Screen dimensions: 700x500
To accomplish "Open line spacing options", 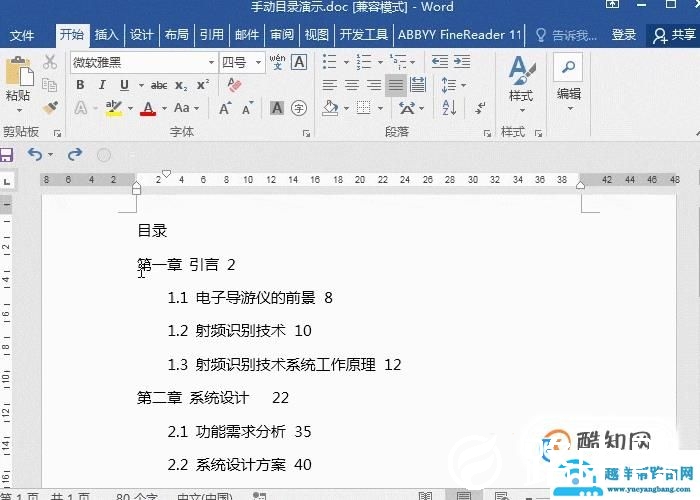I will coord(453,85).
